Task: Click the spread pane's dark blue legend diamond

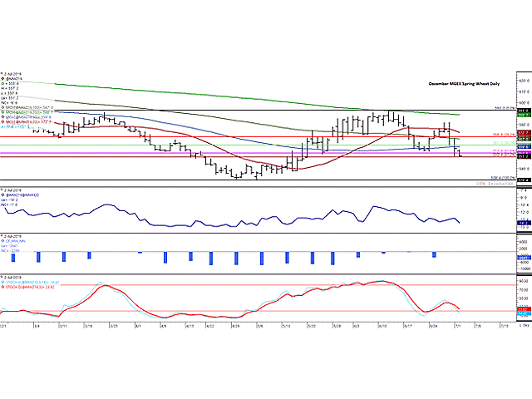Action: (x=2, y=195)
